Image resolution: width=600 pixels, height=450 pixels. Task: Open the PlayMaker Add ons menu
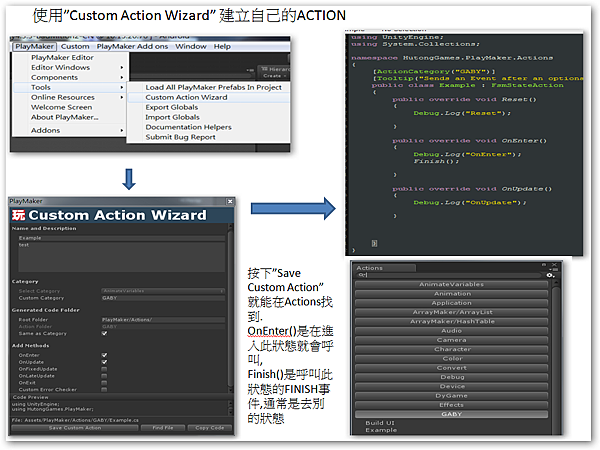click(132, 46)
